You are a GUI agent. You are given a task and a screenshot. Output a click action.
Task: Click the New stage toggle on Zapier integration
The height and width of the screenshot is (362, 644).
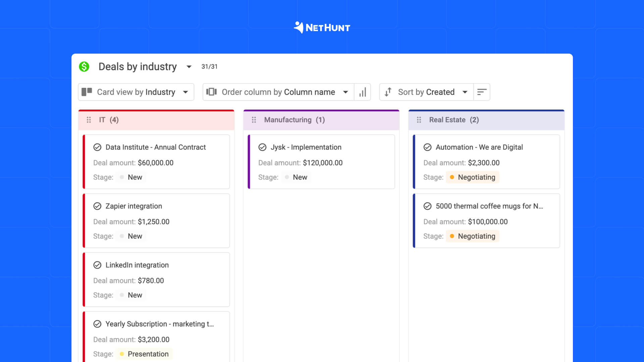coord(131,236)
